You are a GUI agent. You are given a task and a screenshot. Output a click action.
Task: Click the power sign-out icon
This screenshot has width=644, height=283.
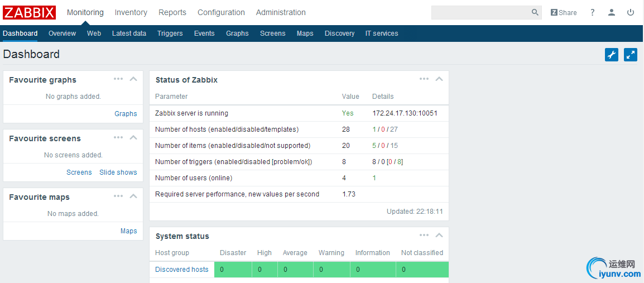(631, 12)
